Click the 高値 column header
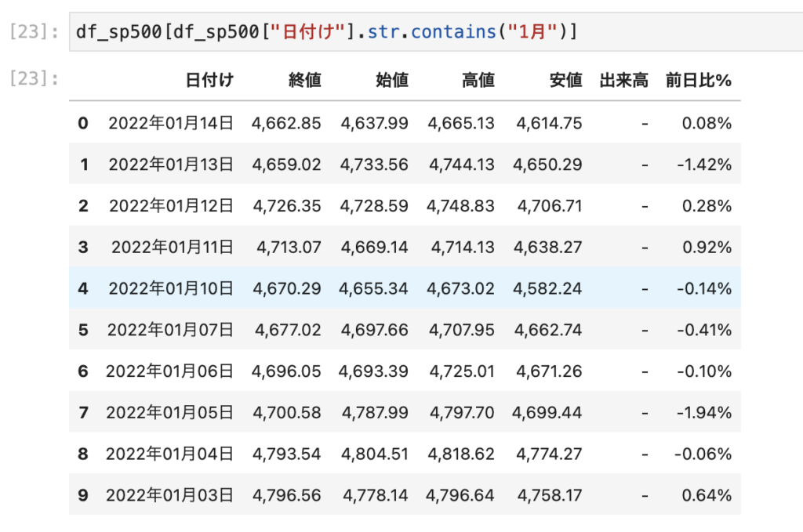This screenshot has height=532, width=803. (478, 81)
